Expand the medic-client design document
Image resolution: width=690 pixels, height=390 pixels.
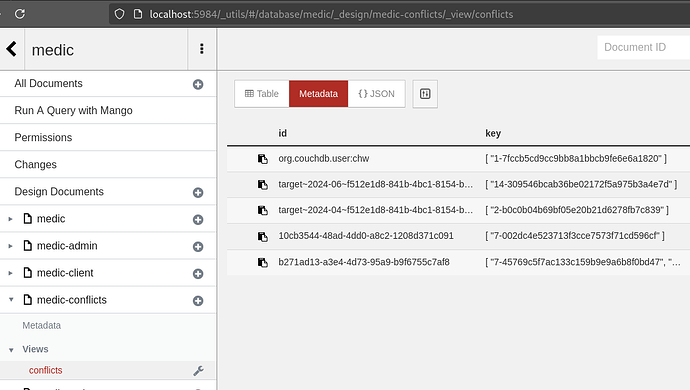[11, 273]
